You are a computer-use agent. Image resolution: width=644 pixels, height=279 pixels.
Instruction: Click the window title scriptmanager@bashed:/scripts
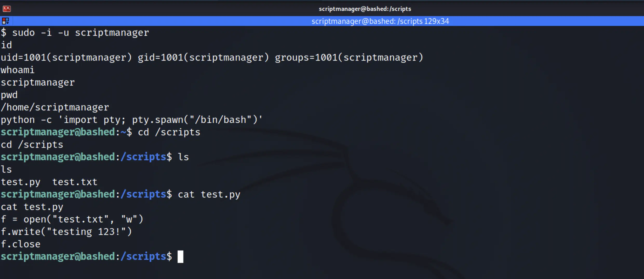[x=365, y=9]
